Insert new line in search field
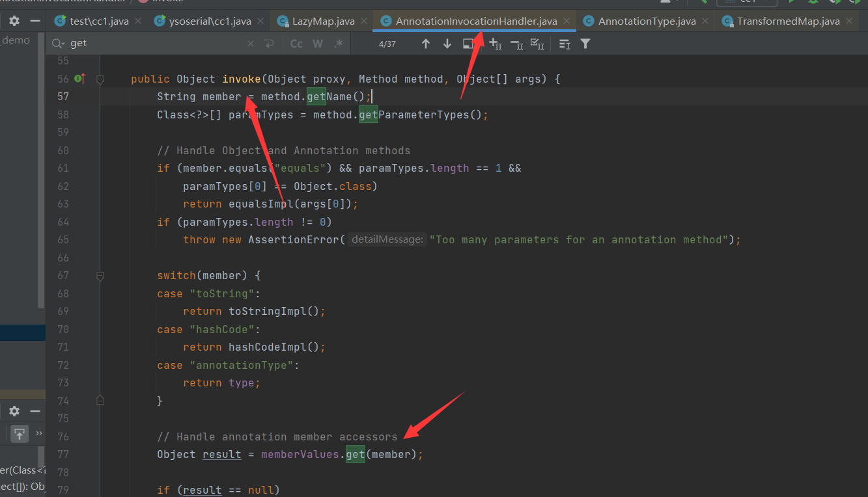This screenshot has height=497, width=868. pos(269,44)
